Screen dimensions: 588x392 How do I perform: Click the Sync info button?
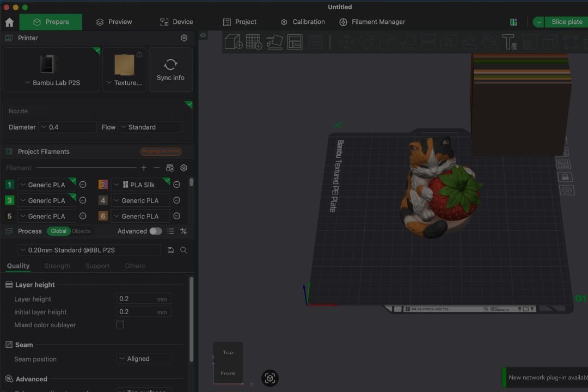coord(170,69)
